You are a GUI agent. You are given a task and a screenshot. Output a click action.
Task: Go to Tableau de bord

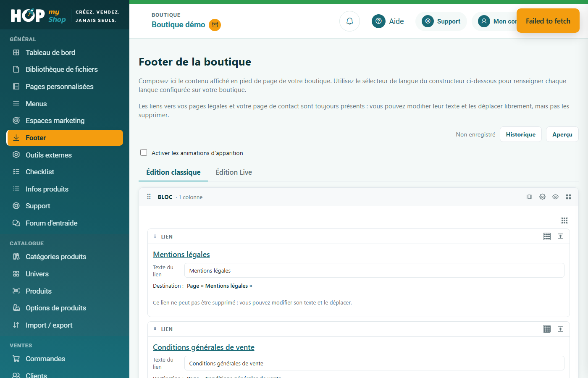pyautogui.click(x=65, y=52)
